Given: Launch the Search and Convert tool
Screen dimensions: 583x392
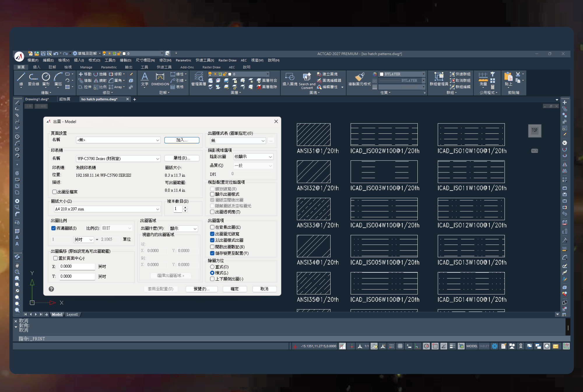Looking at the screenshot, I should (x=307, y=81).
